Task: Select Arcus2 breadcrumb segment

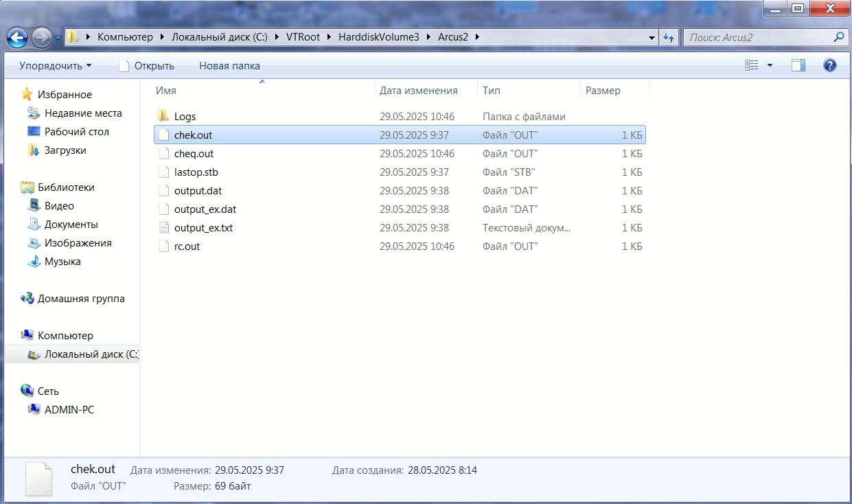Action: pos(453,37)
